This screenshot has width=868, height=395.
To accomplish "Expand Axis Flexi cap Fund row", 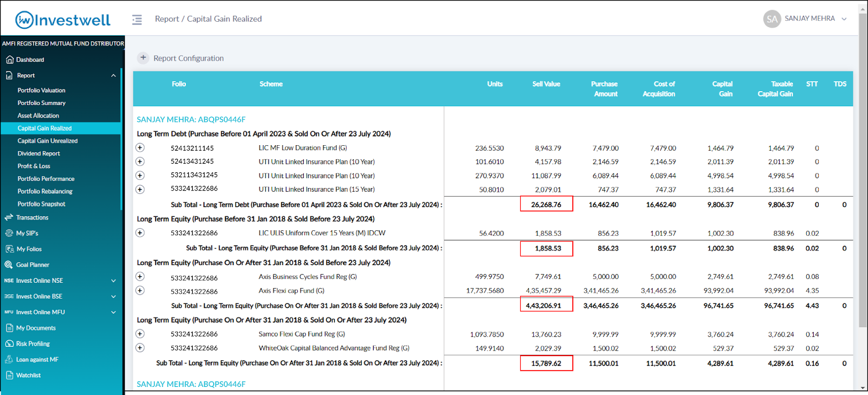I will [140, 290].
